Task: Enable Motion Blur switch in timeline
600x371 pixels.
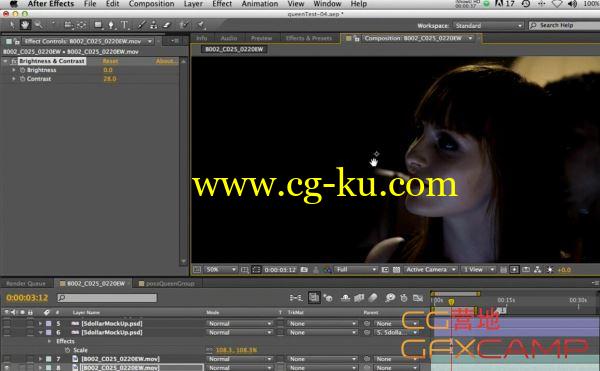Action: point(373,298)
